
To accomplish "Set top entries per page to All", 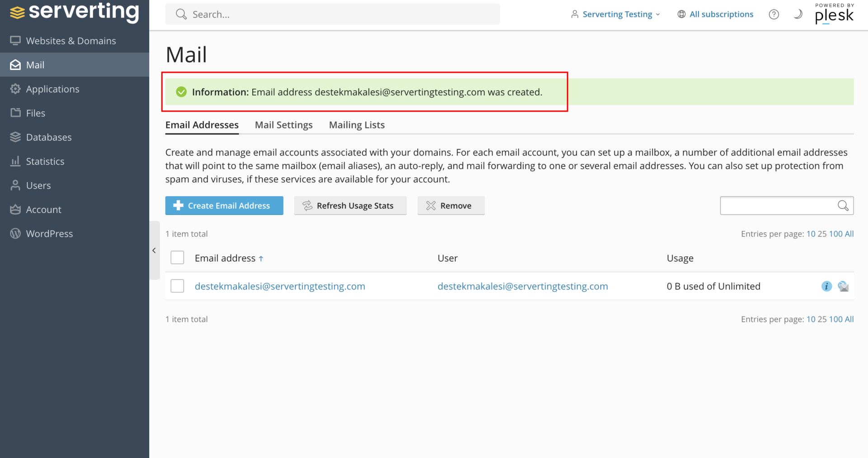I will pyautogui.click(x=849, y=234).
